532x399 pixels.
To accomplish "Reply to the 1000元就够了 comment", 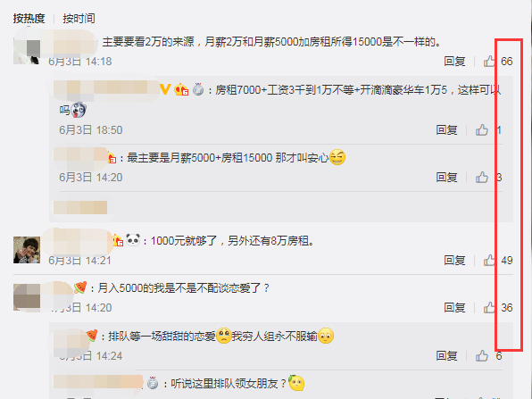I will tap(454, 261).
